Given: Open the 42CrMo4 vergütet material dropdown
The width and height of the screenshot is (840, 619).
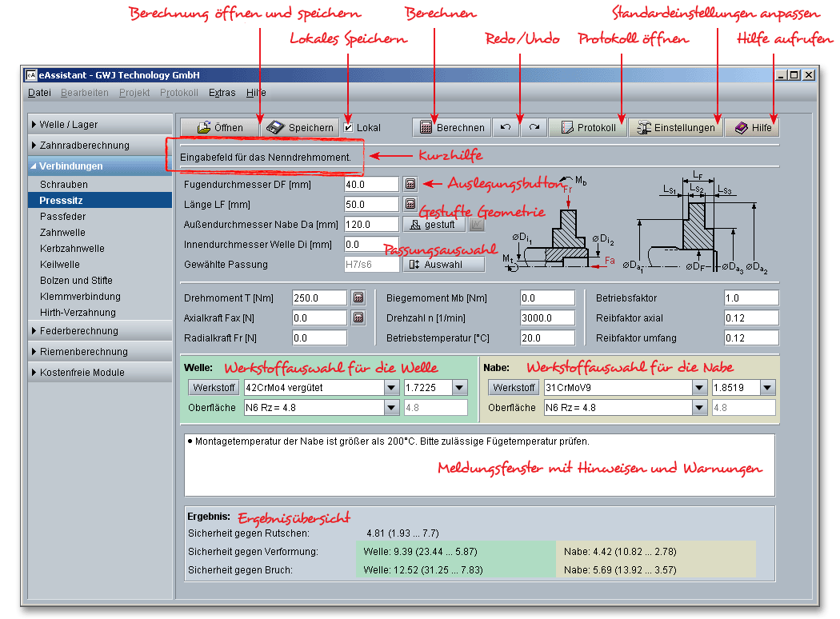Looking at the screenshot, I should (x=391, y=388).
